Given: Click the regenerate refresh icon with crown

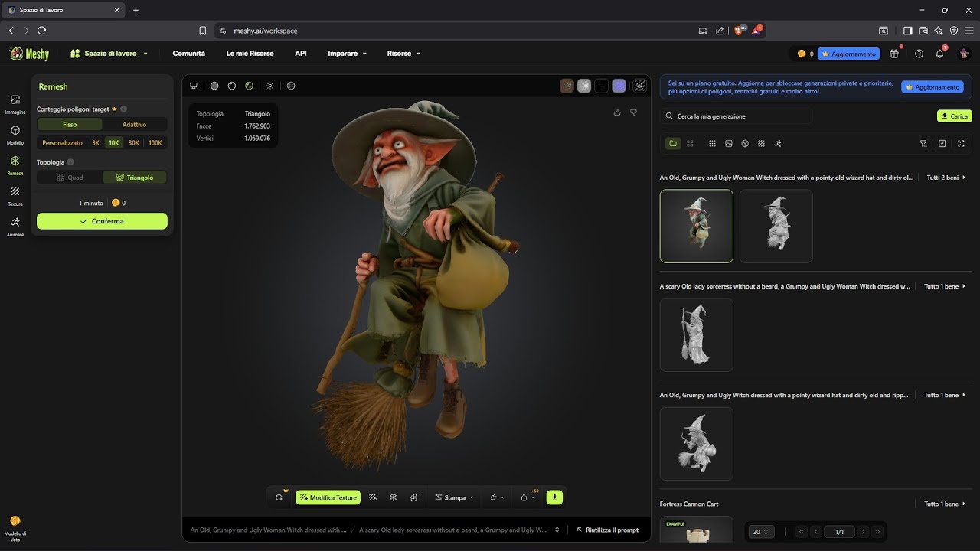Looking at the screenshot, I should click(x=279, y=497).
